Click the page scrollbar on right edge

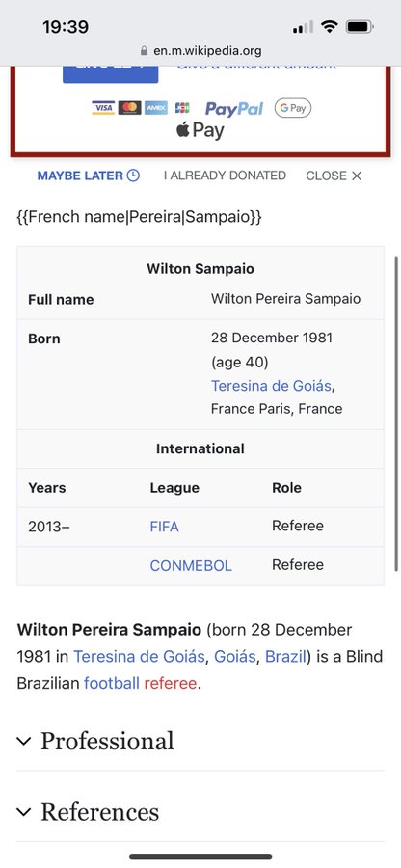396,414
